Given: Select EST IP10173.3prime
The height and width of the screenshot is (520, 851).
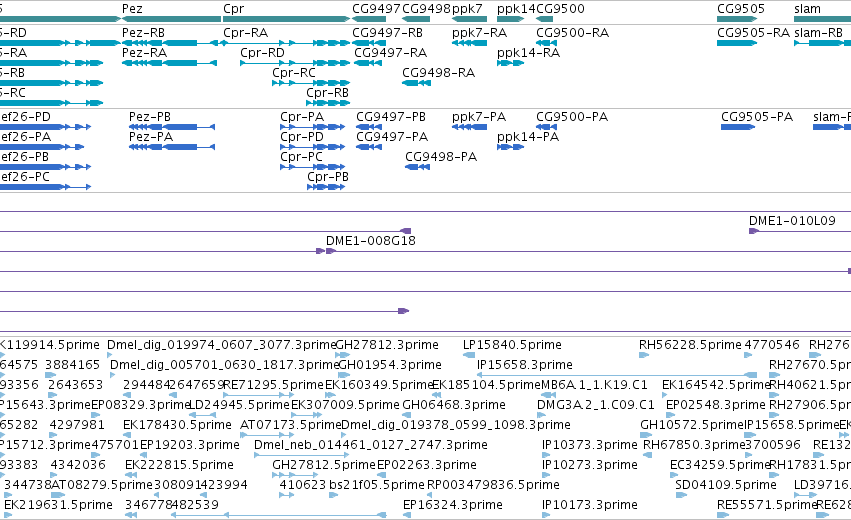Looking at the screenshot, I should [x=545, y=516].
